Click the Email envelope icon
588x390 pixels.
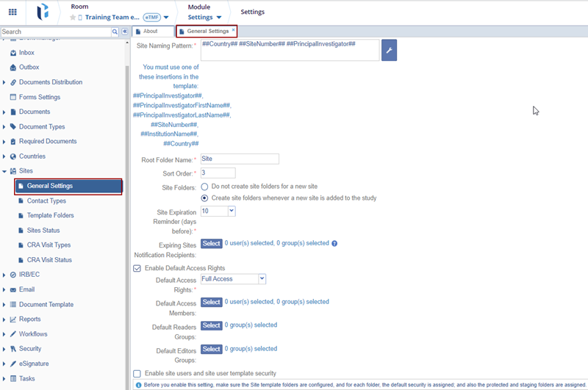click(13, 290)
